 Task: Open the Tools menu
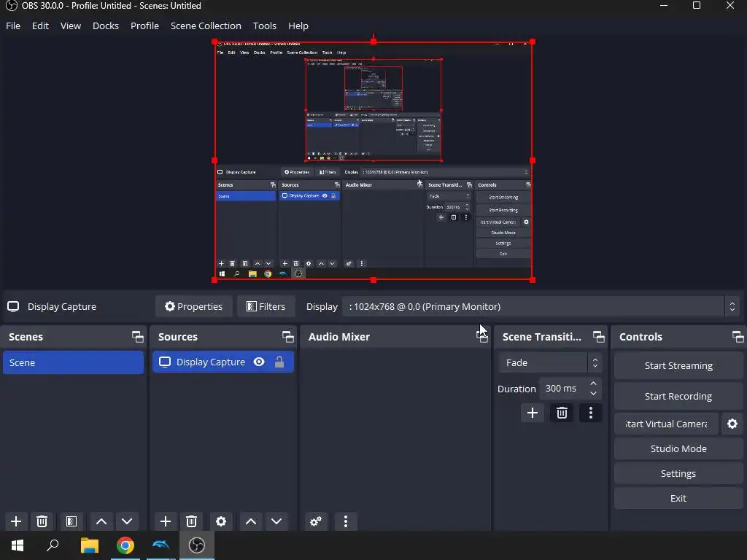(264, 26)
